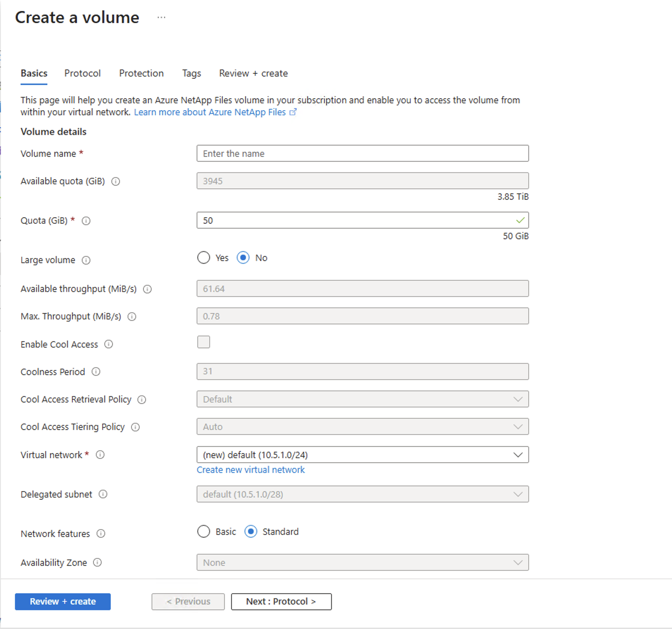Click the Available throughput field showing 61.64
This screenshot has height=629, width=672.
[362, 288]
